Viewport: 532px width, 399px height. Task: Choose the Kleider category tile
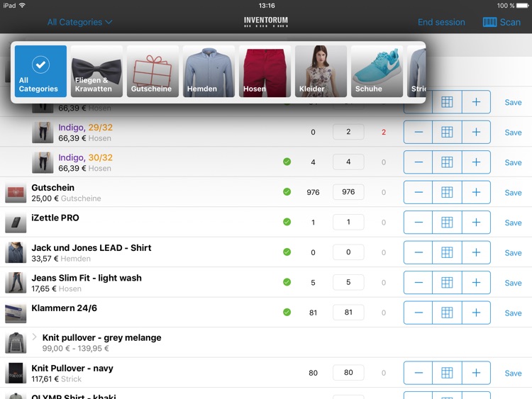click(x=321, y=71)
